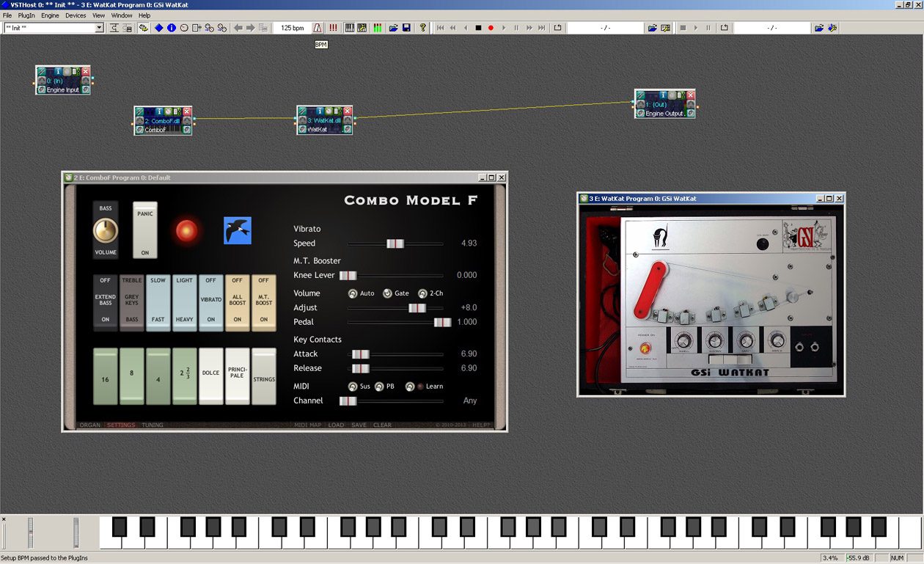Screen dimensions: 924x564
Task: Click the pause button in first transport group
Action: (516, 28)
